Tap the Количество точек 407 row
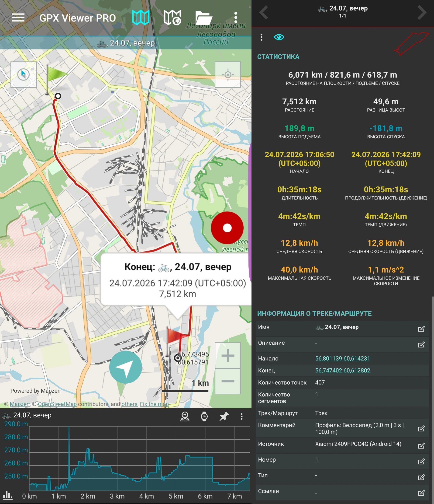This screenshot has height=504, width=434. pyautogui.click(x=343, y=382)
